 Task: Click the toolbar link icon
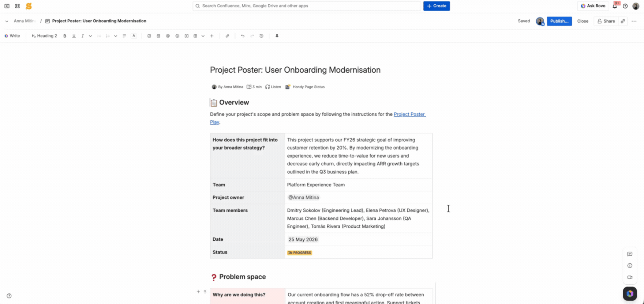(227, 36)
